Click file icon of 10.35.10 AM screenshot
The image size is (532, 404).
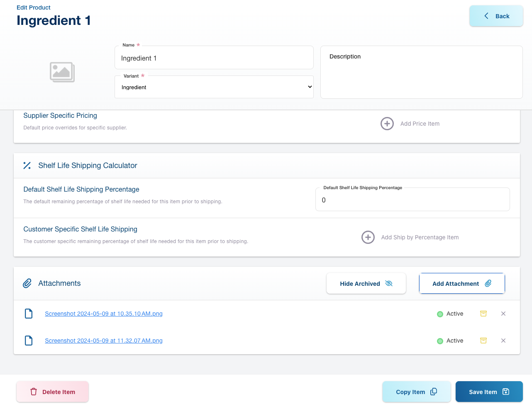click(x=29, y=314)
